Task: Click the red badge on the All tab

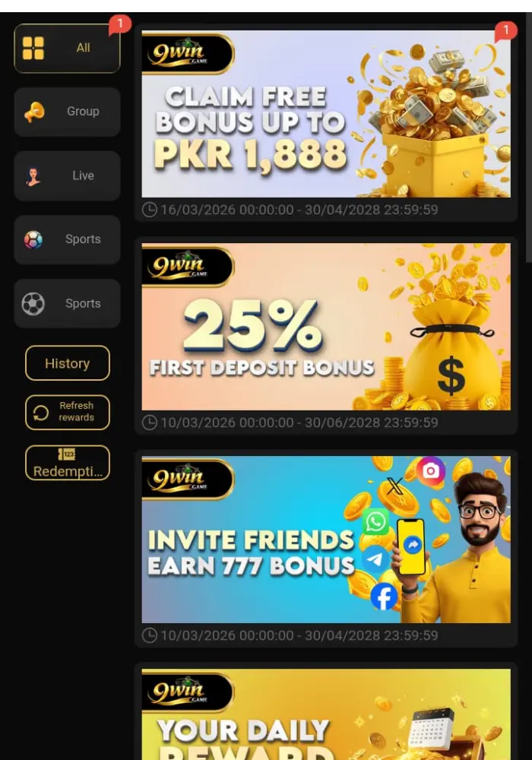Action: (119, 24)
